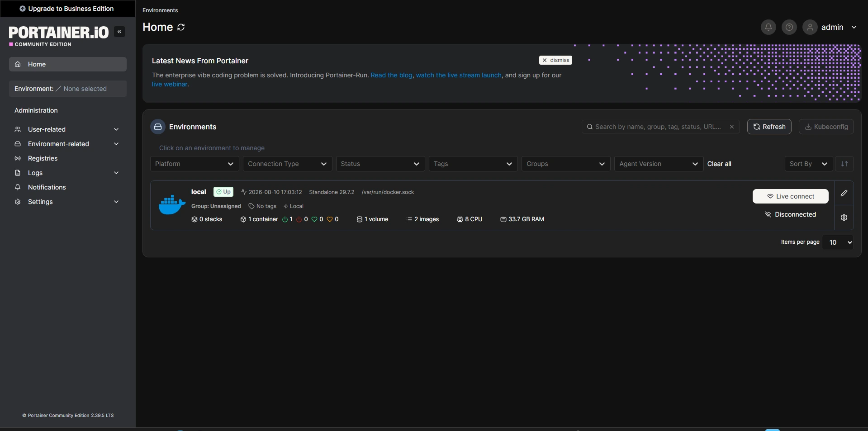The width and height of the screenshot is (868, 431).
Task: Open the Logs sidebar menu
Action: (x=68, y=173)
